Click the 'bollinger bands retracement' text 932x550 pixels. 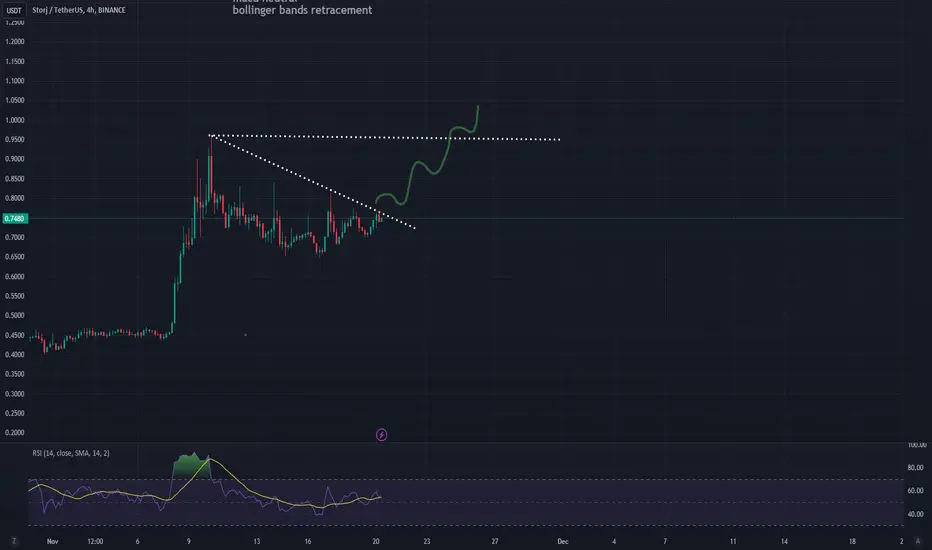302,10
